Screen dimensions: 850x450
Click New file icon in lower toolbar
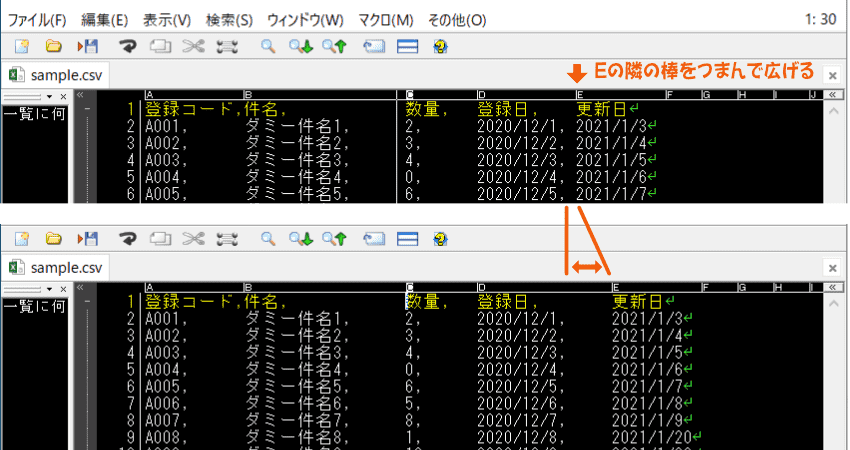[22, 239]
